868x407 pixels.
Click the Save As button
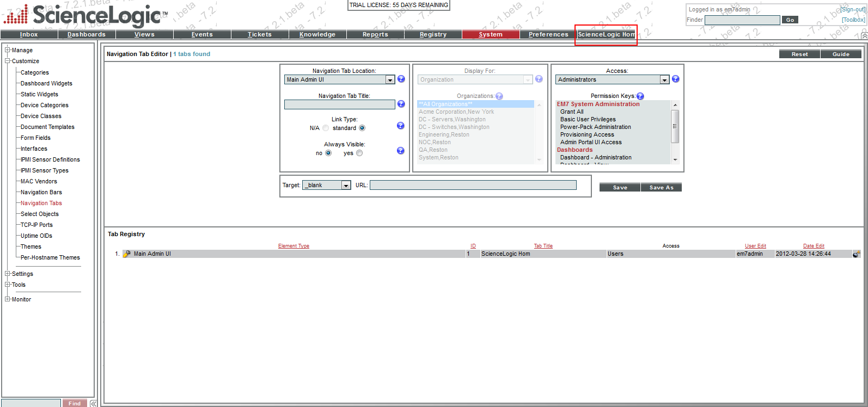point(661,187)
